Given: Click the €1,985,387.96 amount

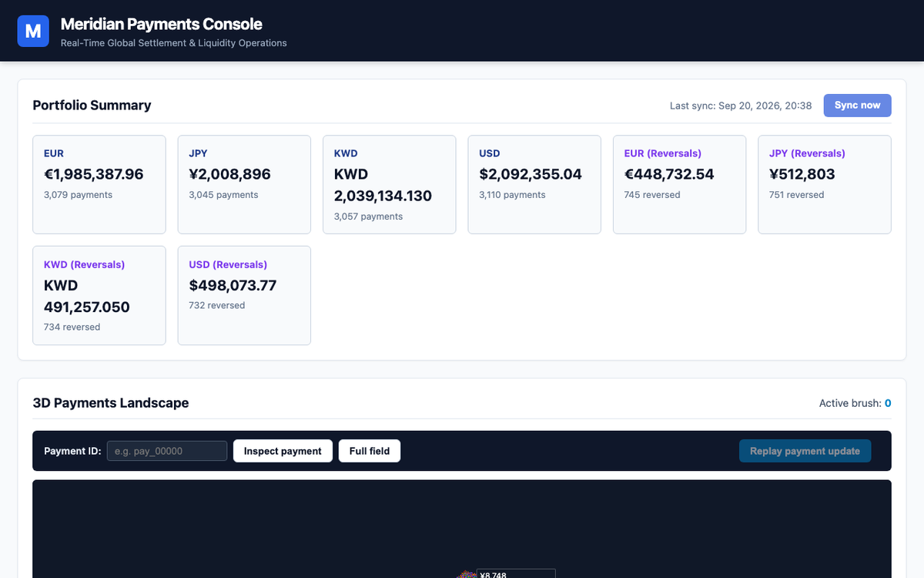Looking at the screenshot, I should (94, 174).
